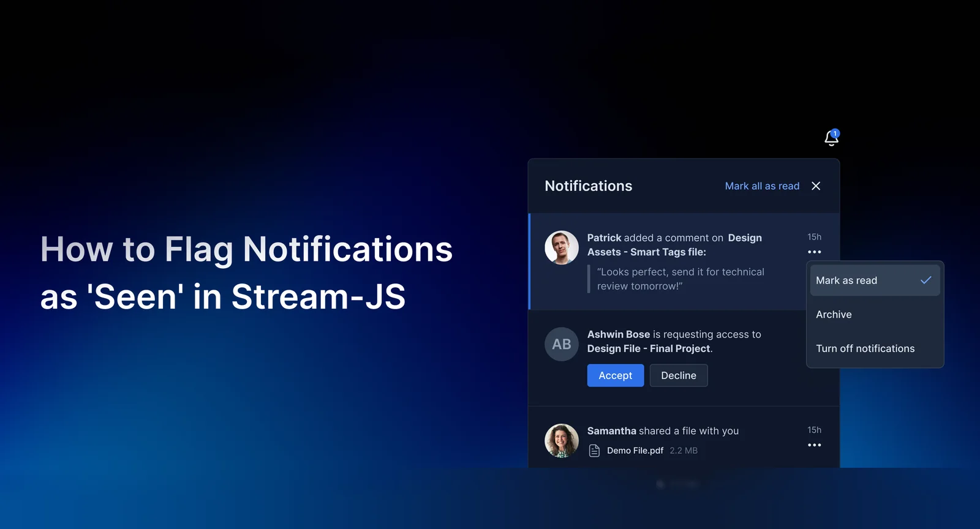Screen dimensions: 980x529
Task: Click the quoted comment 'Looks perfect' text
Action: click(x=680, y=279)
